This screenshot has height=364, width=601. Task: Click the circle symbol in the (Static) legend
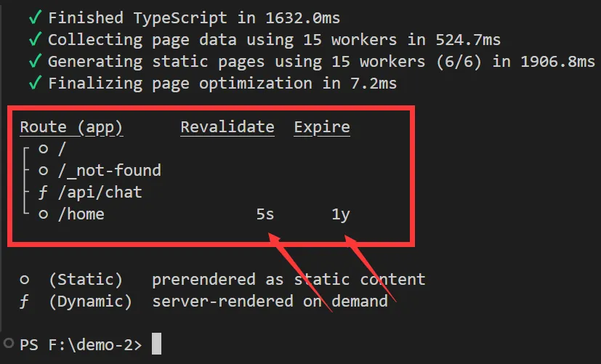(25, 279)
